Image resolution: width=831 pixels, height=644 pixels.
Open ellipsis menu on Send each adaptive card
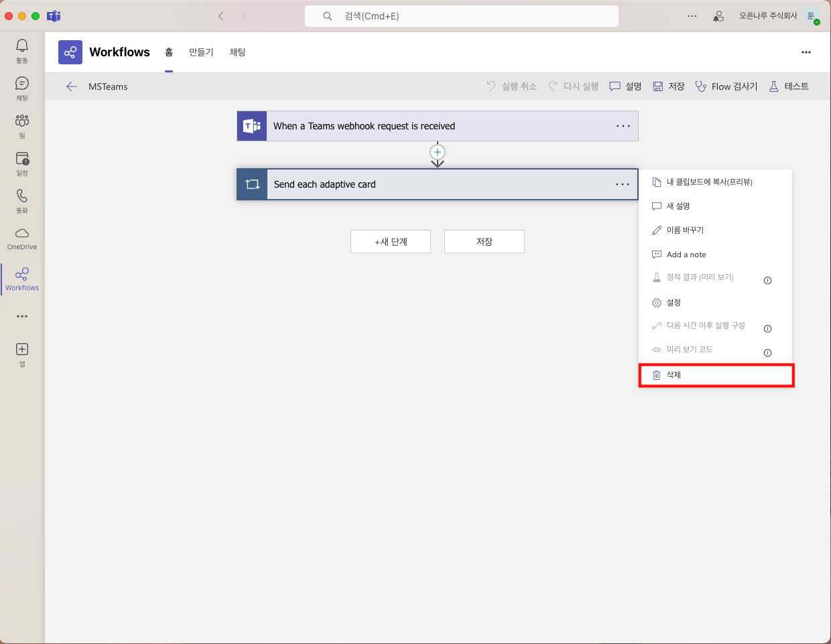click(x=623, y=184)
